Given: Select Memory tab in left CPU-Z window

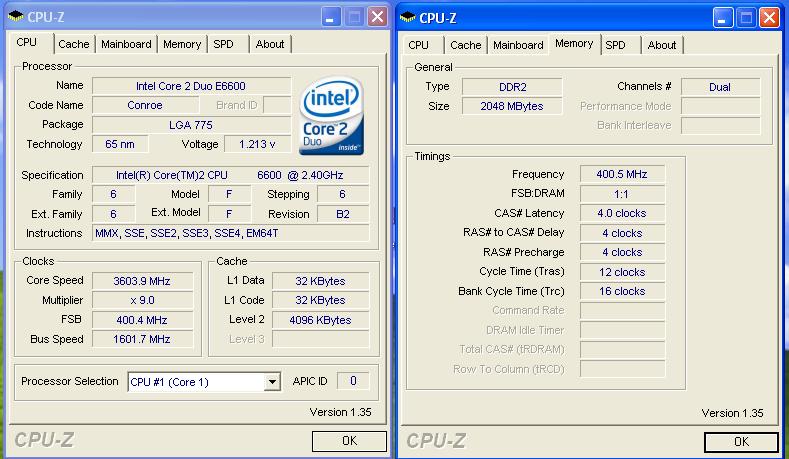Looking at the screenshot, I should point(182,44).
